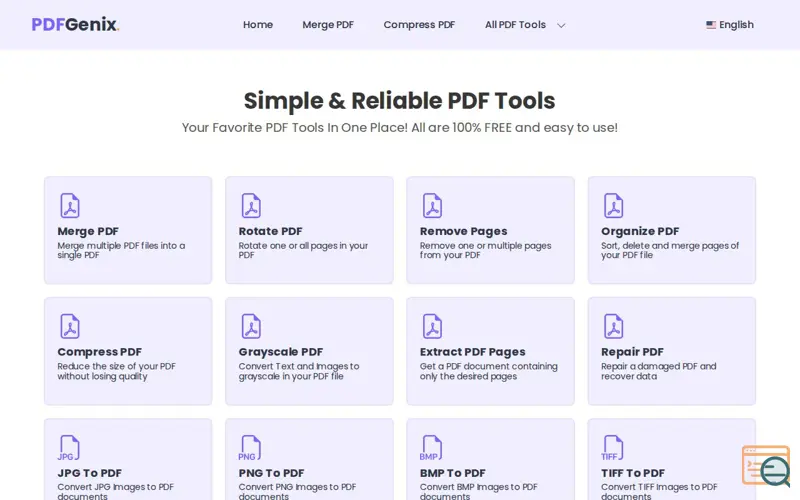Open the TIFF To PDF title
800x500 pixels.
633,473
